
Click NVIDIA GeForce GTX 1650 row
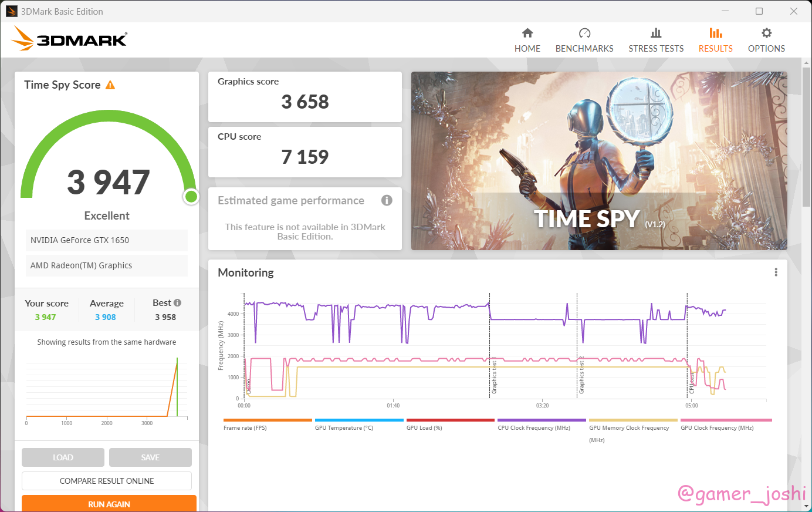107,240
